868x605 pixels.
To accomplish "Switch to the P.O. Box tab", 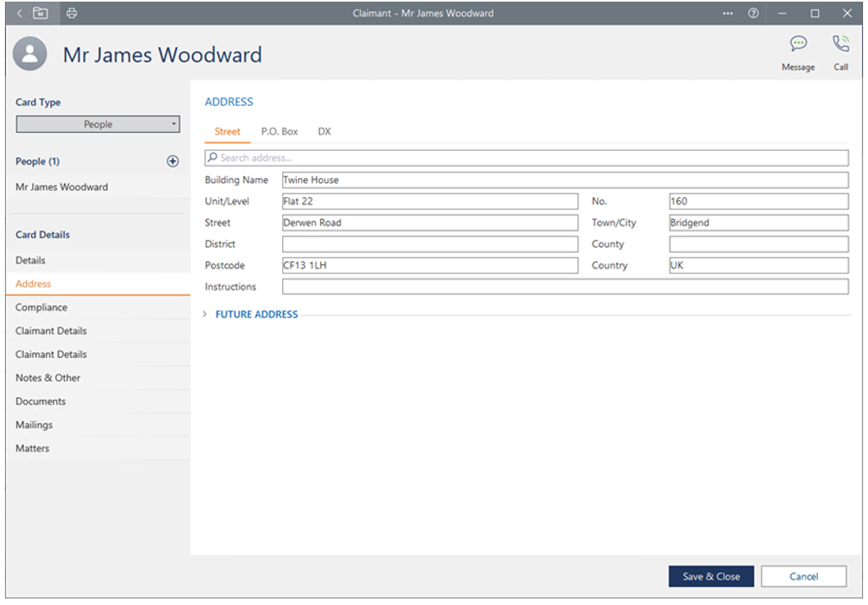I will (x=279, y=131).
